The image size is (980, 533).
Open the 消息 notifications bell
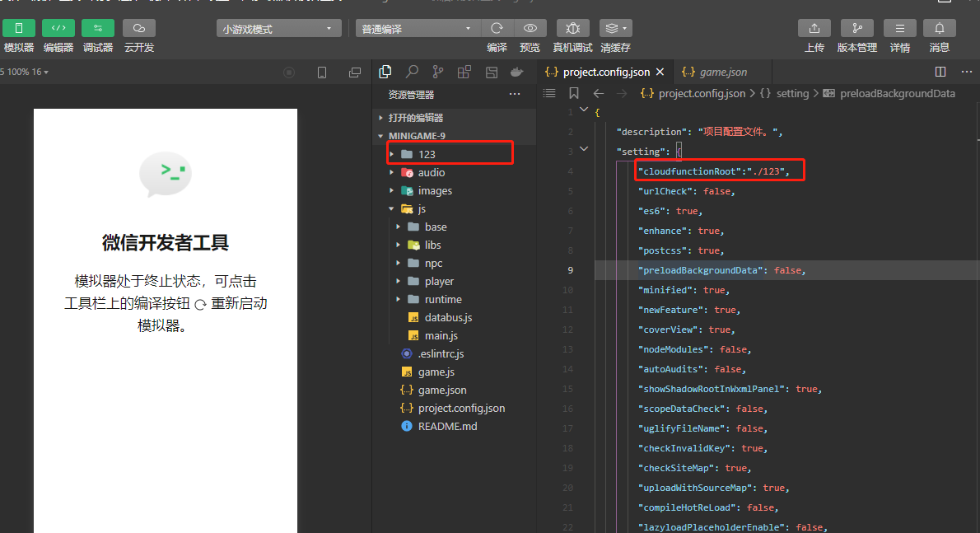940,29
